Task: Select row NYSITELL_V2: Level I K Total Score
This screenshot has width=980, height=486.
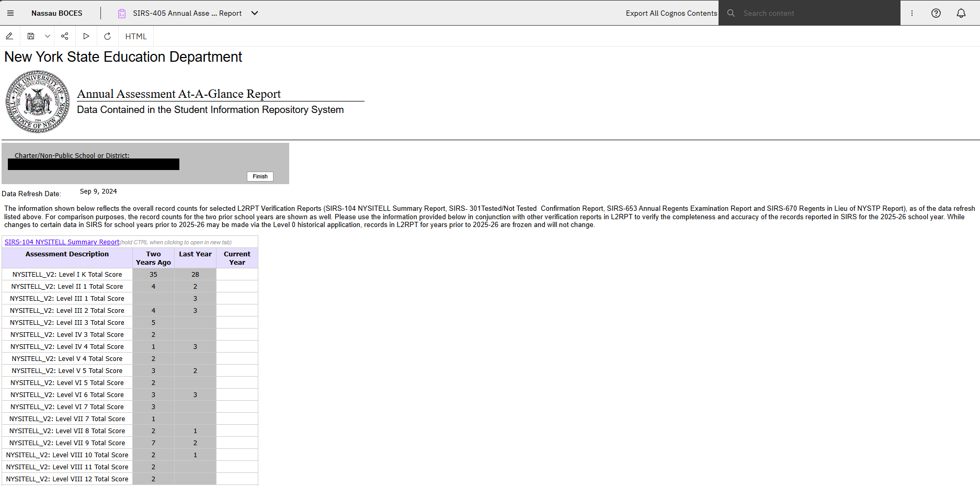Action: click(130, 274)
